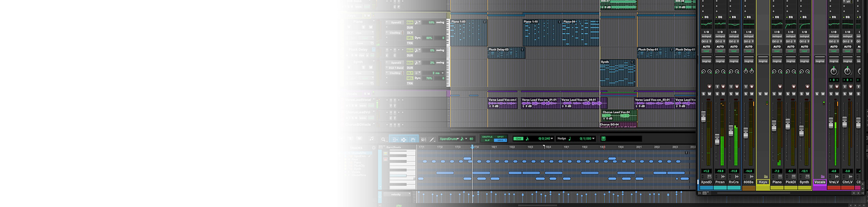Open the Grid value dropdown arrow

pyautogui.click(x=552, y=139)
